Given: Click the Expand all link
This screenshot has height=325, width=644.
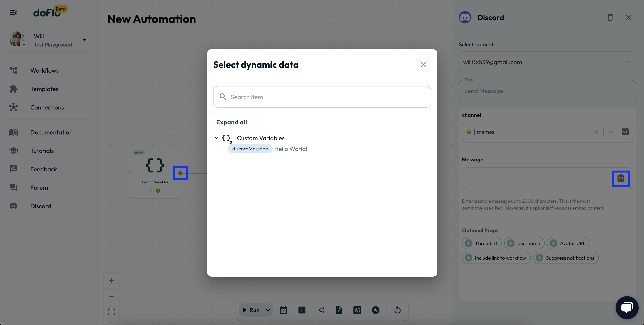Looking at the screenshot, I should click(x=231, y=122).
